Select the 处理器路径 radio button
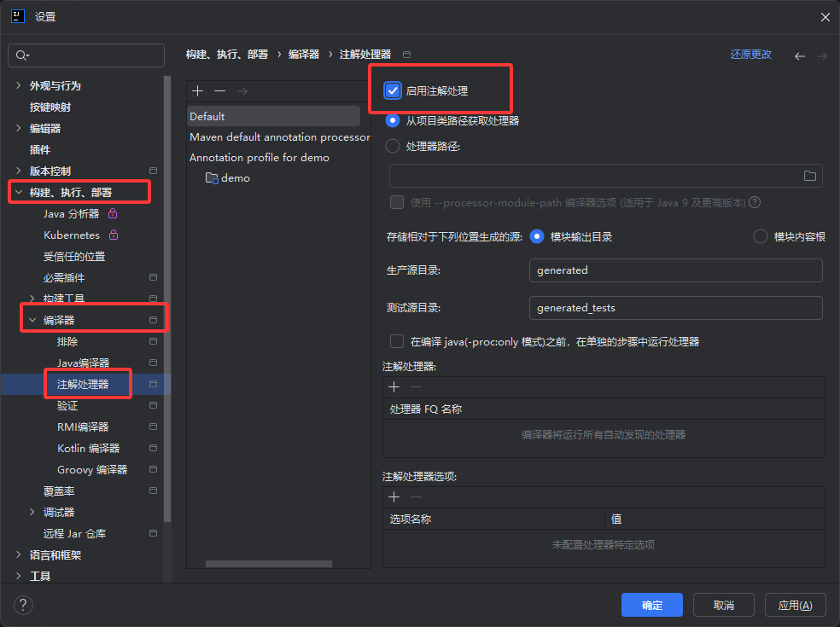This screenshot has width=840, height=627. [393, 147]
